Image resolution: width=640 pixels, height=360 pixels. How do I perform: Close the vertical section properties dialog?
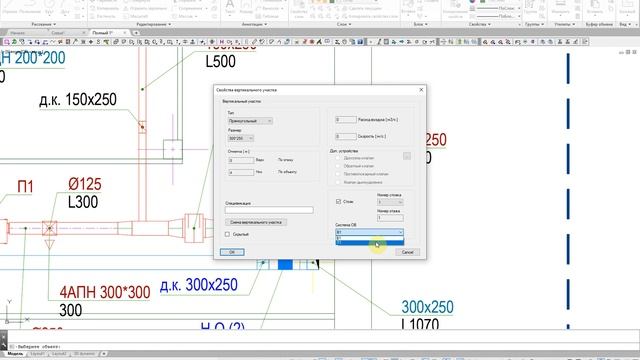coord(421,89)
